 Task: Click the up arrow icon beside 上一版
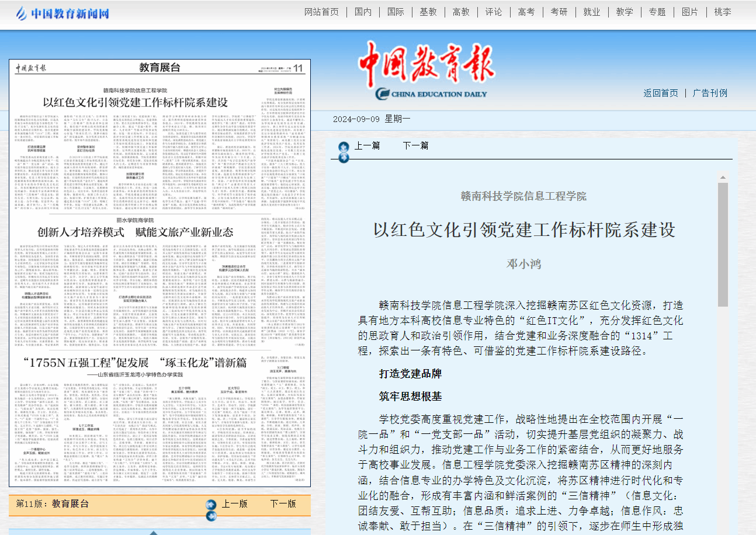(211, 505)
